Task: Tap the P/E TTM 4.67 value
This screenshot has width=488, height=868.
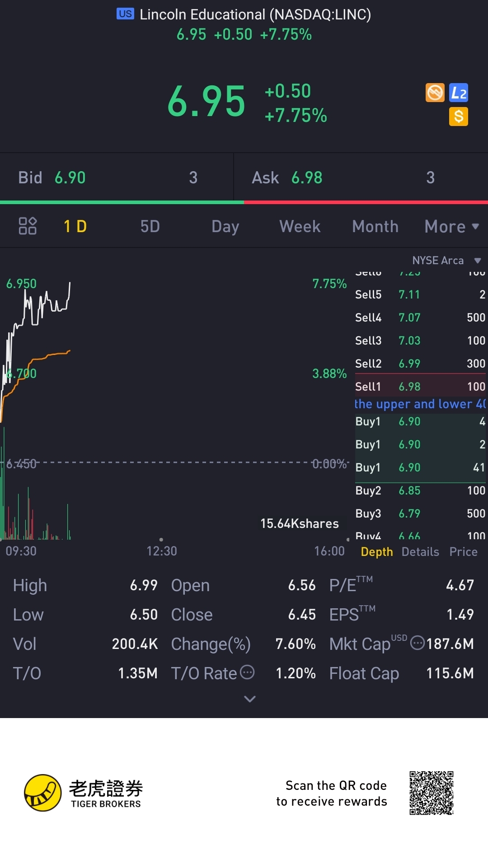Action: click(x=460, y=585)
